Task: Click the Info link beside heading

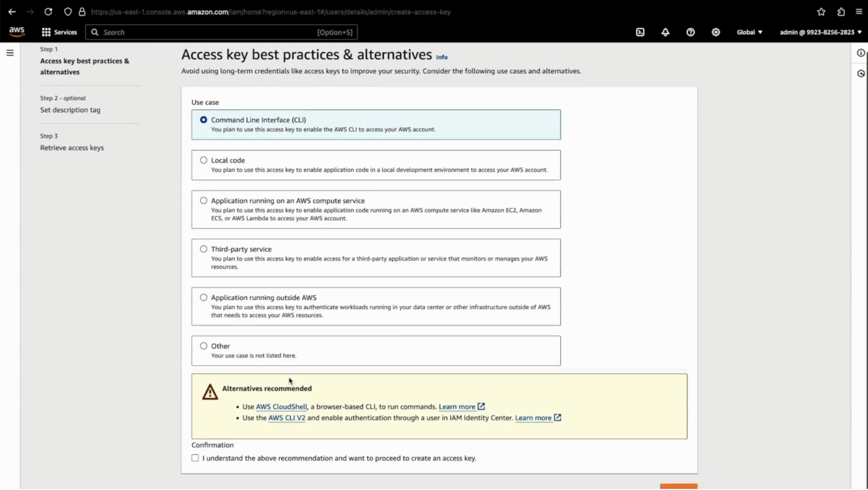Action: click(442, 57)
